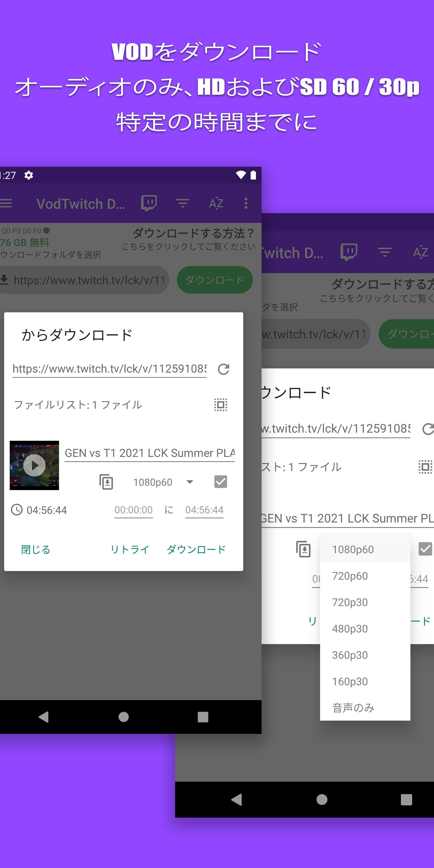This screenshot has width=434, height=868.
Task: Click green ダウンロード button in left phone
Action: 215,280
